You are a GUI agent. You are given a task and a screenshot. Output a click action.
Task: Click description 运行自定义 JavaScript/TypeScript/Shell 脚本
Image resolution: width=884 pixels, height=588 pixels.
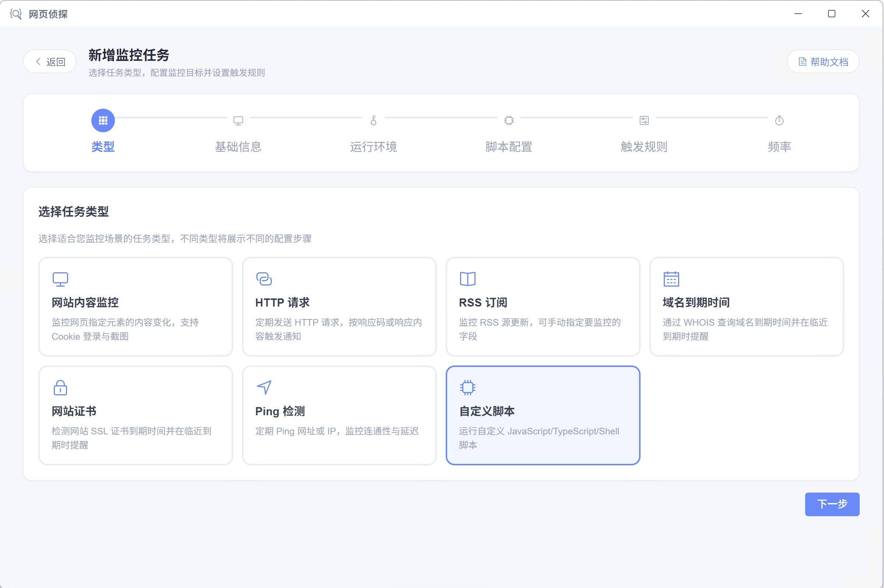click(539, 438)
